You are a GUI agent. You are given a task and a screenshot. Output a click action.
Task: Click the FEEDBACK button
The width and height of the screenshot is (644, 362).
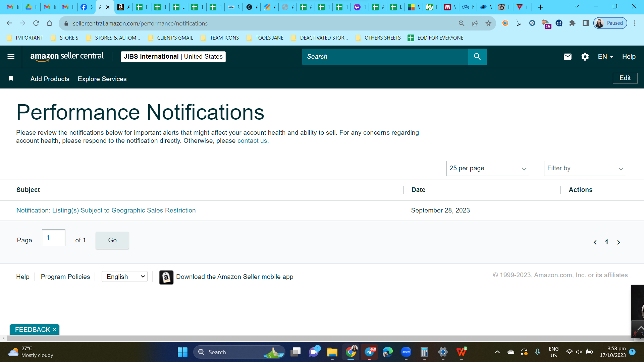pos(33,330)
